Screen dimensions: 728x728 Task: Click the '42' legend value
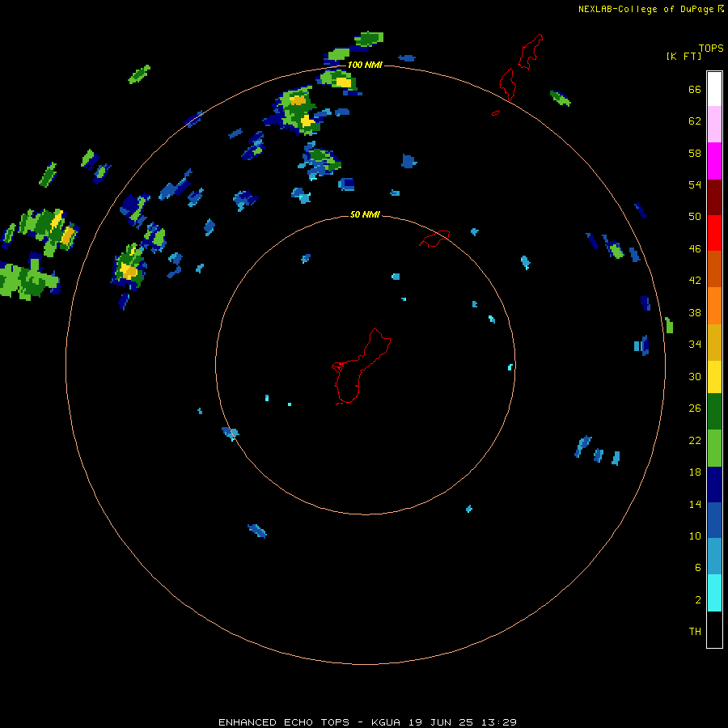pyautogui.click(x=695, y=281)
